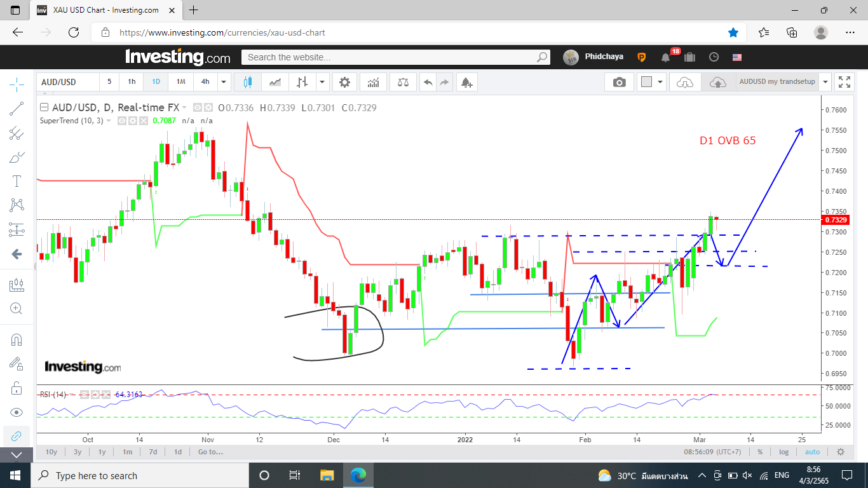Open compare or add symbol
Image resolution: width=868 pixels, height=488 pixels.
pos(403,82)
